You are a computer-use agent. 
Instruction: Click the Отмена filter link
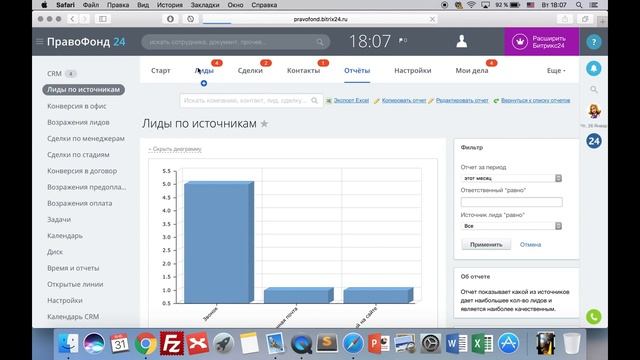click(530, 244)
